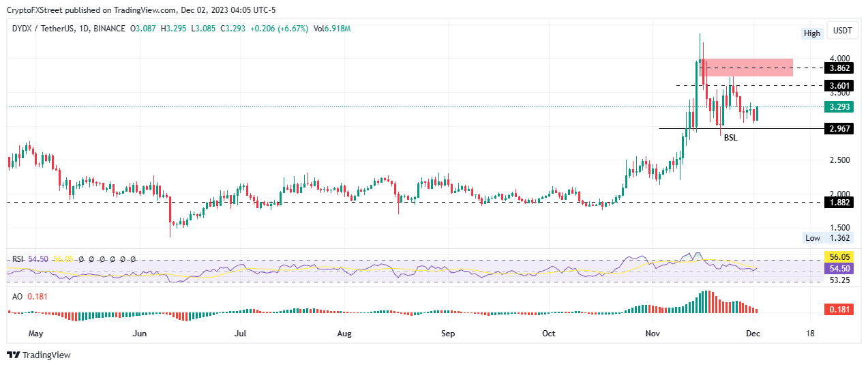Viewport: 868px width, 367px height.
Task: Click the purple 54.50 RSI value tag
Action: [838, 269]
